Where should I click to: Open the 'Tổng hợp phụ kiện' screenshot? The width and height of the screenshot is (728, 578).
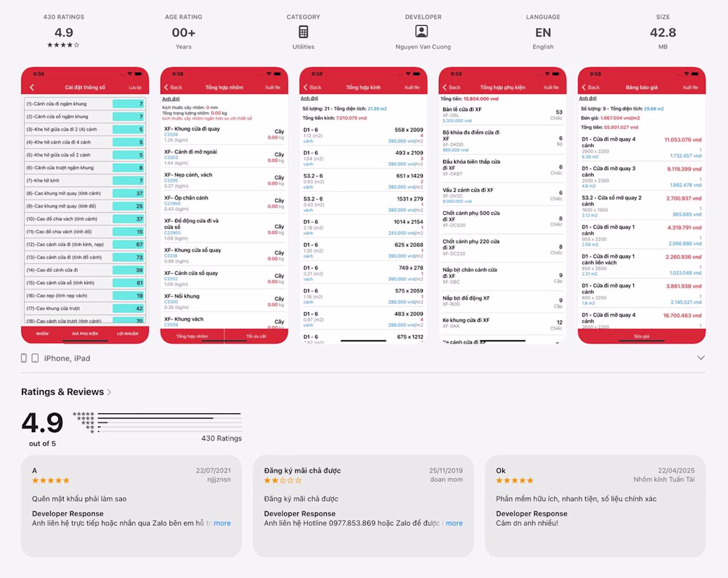click(x=502, y=205)
